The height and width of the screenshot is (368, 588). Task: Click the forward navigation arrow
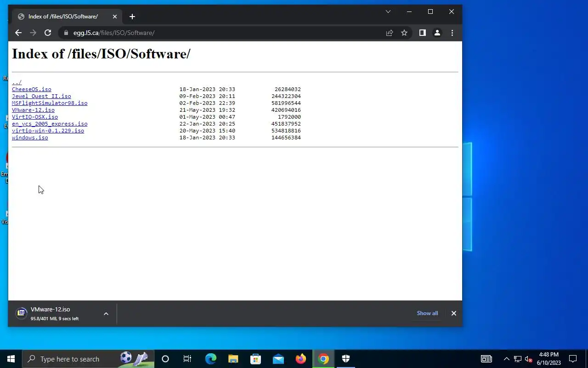coord(33,33)
